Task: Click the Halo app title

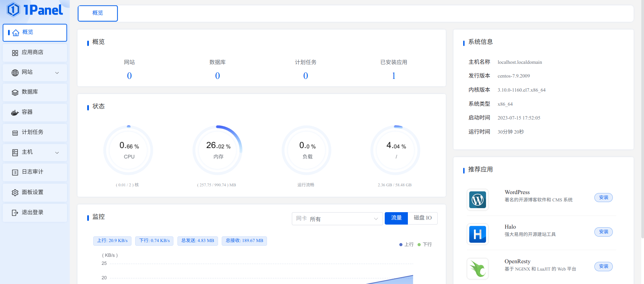Action: point(510,227)
